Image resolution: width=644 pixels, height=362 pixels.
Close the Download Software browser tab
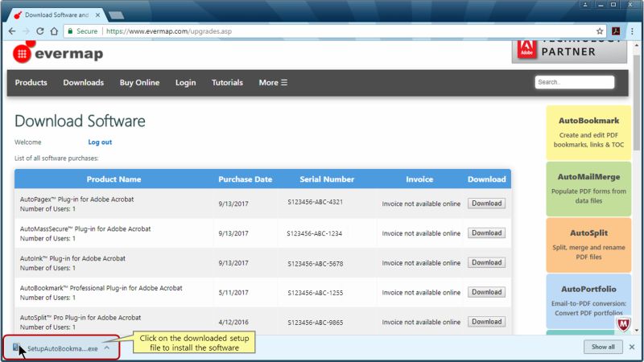(x=97, y=14)
